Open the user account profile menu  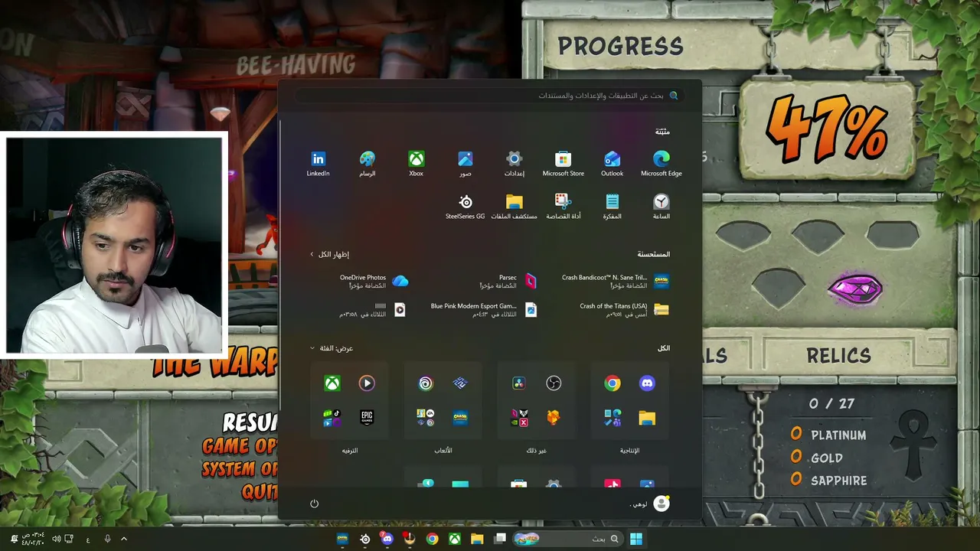(651, 504)
